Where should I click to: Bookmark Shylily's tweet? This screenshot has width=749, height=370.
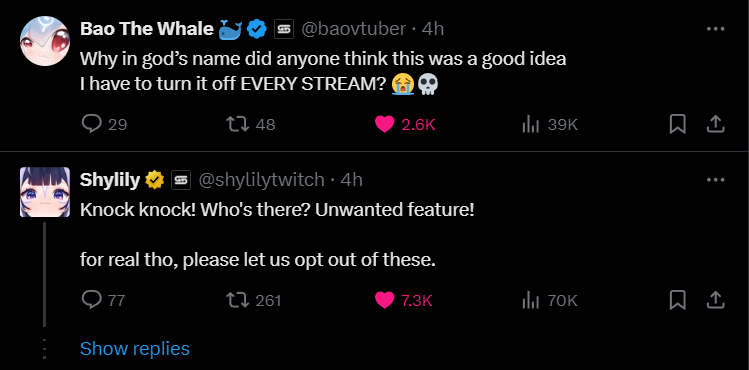[678, 300]
